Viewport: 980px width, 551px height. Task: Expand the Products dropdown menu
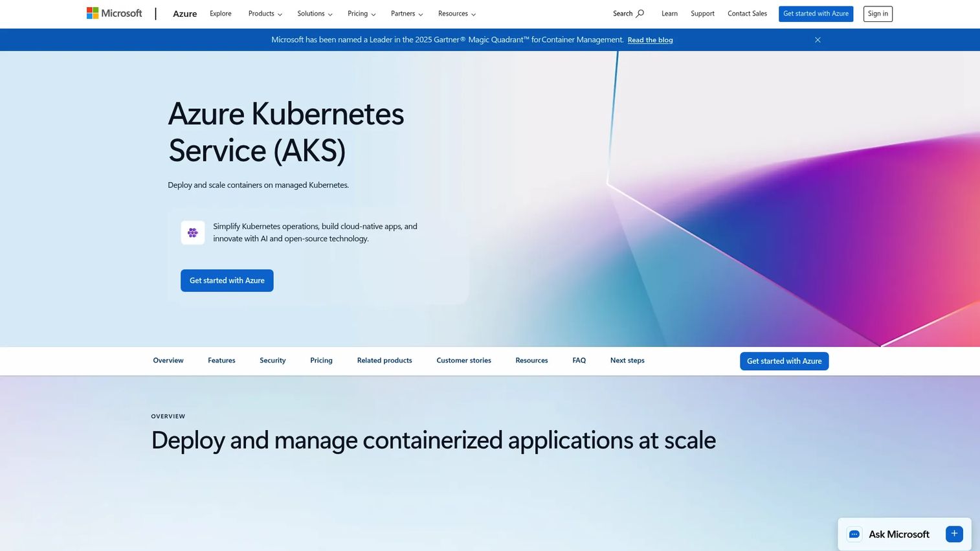[x=265, y=14]
